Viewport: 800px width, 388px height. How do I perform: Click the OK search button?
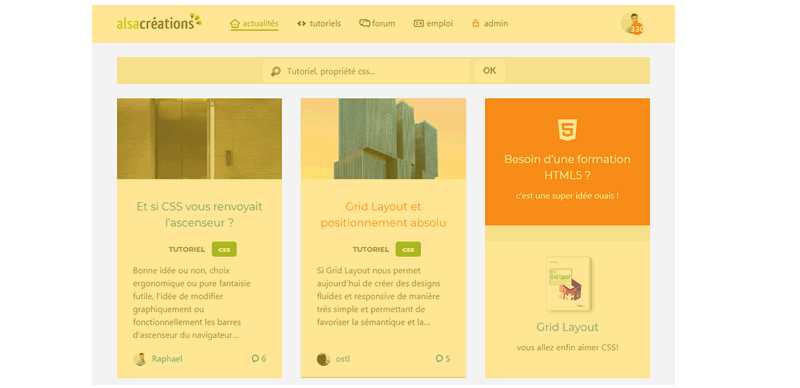[490, 71]
